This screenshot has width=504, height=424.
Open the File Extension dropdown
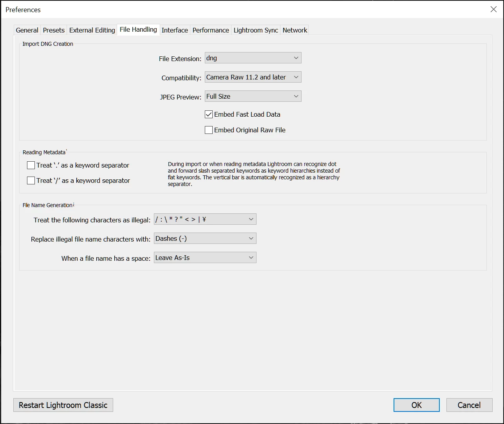coord(253,58)
